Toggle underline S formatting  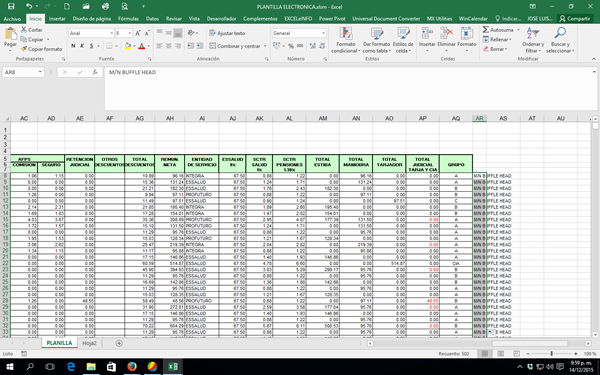tap(91, 46)
